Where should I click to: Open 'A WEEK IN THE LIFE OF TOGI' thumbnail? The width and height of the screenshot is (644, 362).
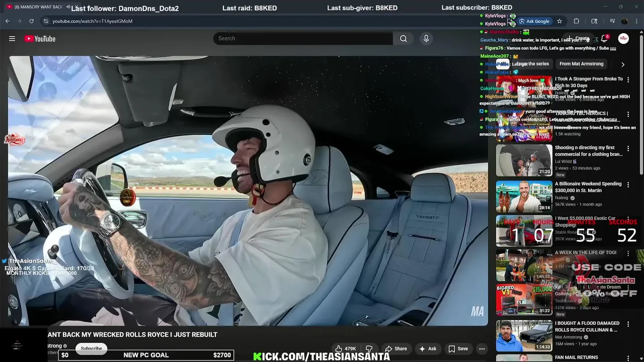point(524,265)
